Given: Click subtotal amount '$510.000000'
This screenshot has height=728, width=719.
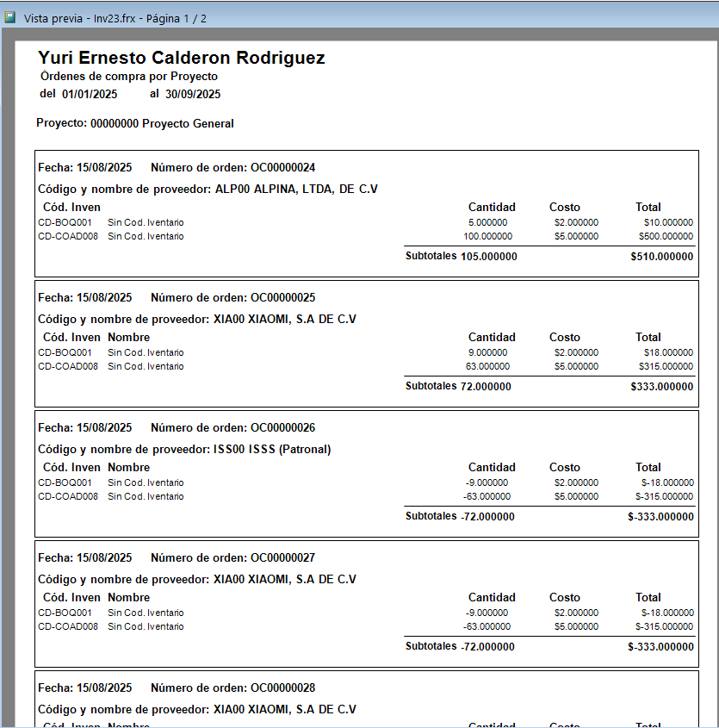Looking at the screenshot, I should point(662,256).
